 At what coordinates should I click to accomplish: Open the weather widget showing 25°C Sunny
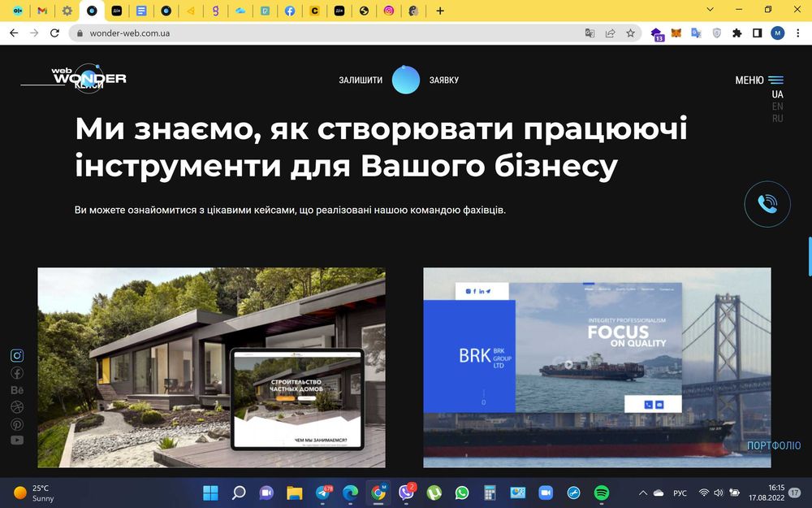click(x=34, y=493)
